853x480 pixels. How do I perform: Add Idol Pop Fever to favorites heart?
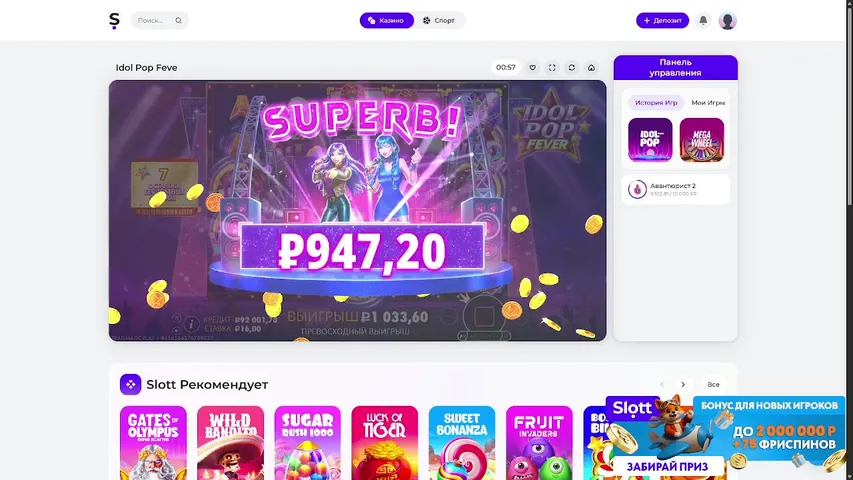click(x=533, y=67)
